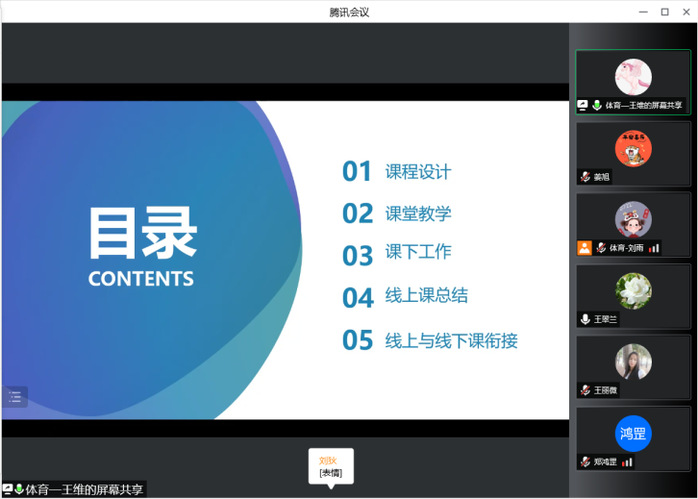Viewport: 698px width, 499px height.
Task: Click the orange host badge for 体育-刘雨
Action: point(584,248)
